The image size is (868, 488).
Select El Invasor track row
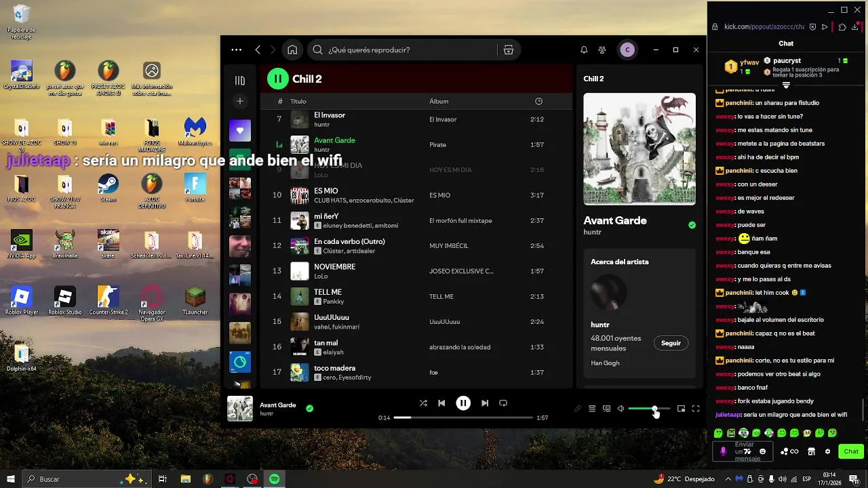point(416,119)
